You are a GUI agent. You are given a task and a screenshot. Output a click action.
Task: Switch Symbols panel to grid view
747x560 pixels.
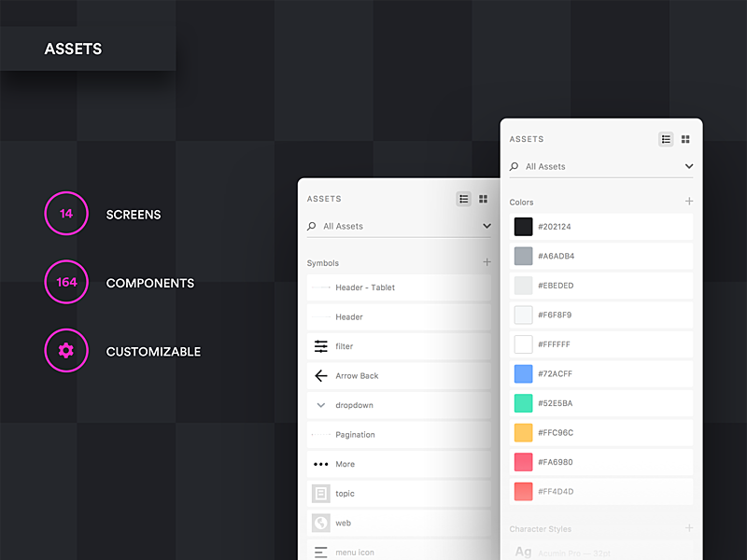tap(483, 199)
